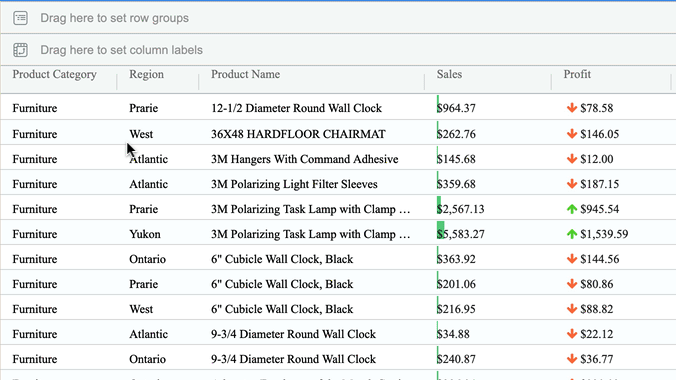Click the $1,539.59 profit value
The width and height of the screenshot is (676, 380).
coord(604,234)
